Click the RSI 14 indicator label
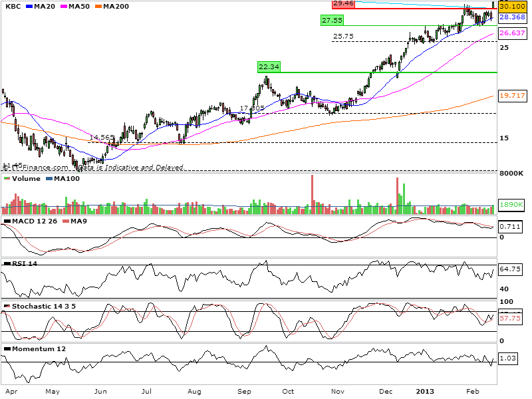Image resolution: width=532 pixels, height=399 pixels. [25, 263]
